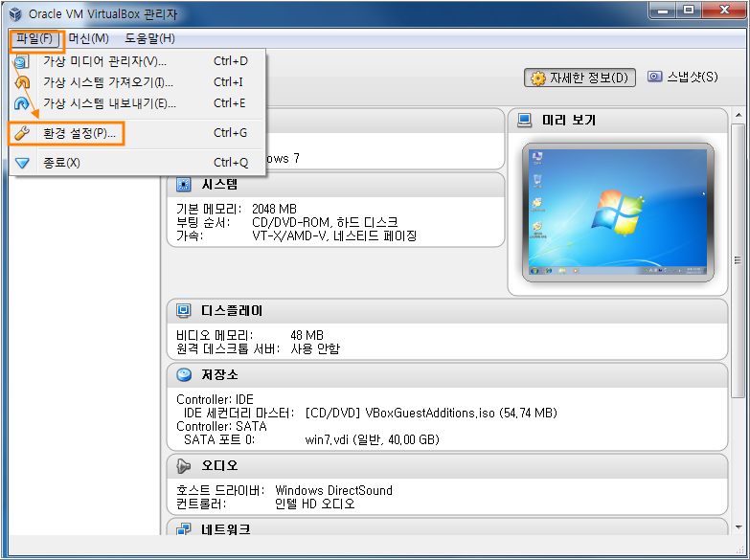Open the 네트워크 section header
Image resolution: width=750 pixels, height=560 pixels.
pos(447,528)
